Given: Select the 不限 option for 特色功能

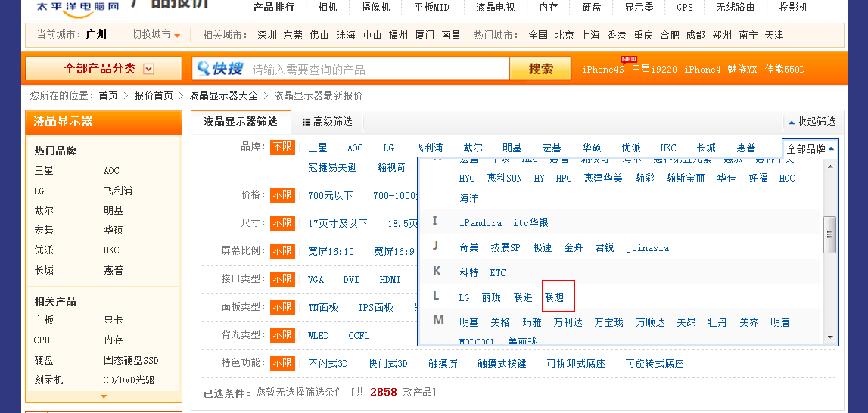Looking at the screenshot, I should (x=282, y=363).
